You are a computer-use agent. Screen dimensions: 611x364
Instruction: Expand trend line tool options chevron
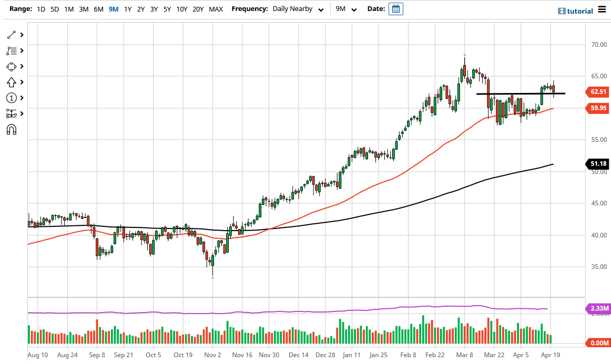coord(21,35)
